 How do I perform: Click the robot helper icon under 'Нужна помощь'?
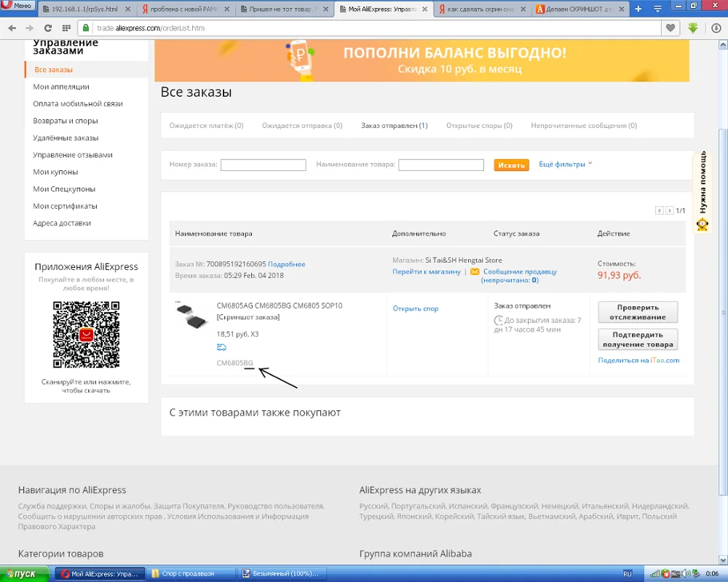(x=702, y=224)
